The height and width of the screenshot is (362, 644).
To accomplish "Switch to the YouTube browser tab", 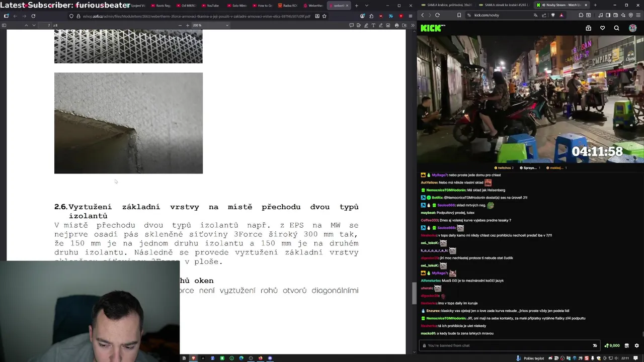I will [x=210, y=6].
